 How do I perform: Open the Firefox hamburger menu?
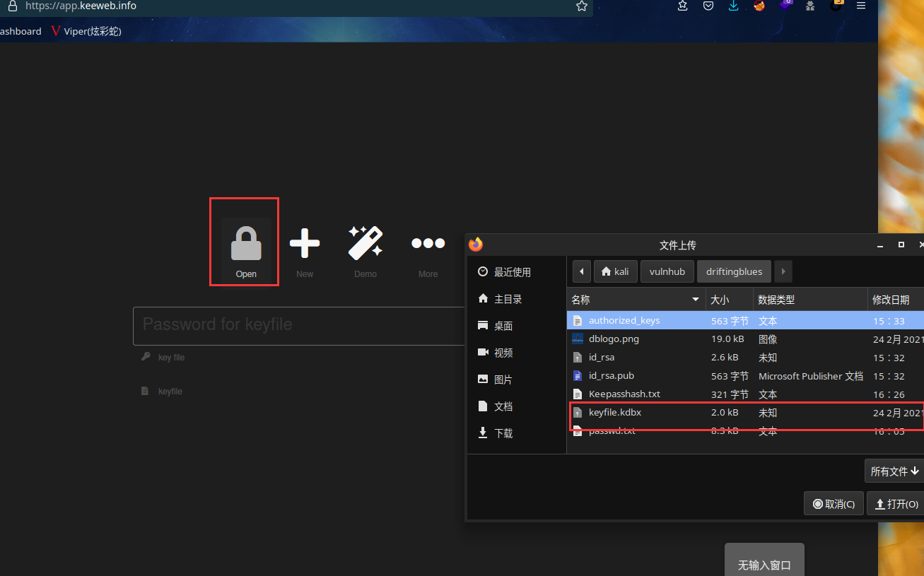[x=861, y=6]
